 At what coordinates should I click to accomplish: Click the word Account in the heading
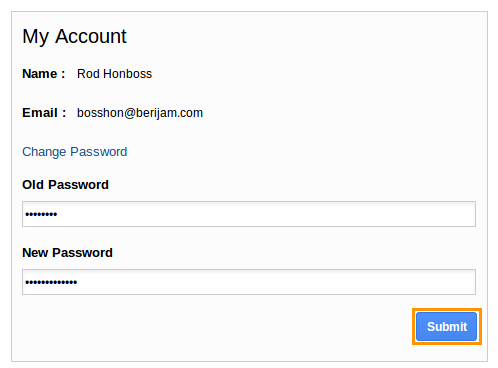pyautogui.click(x=91, y=36)
